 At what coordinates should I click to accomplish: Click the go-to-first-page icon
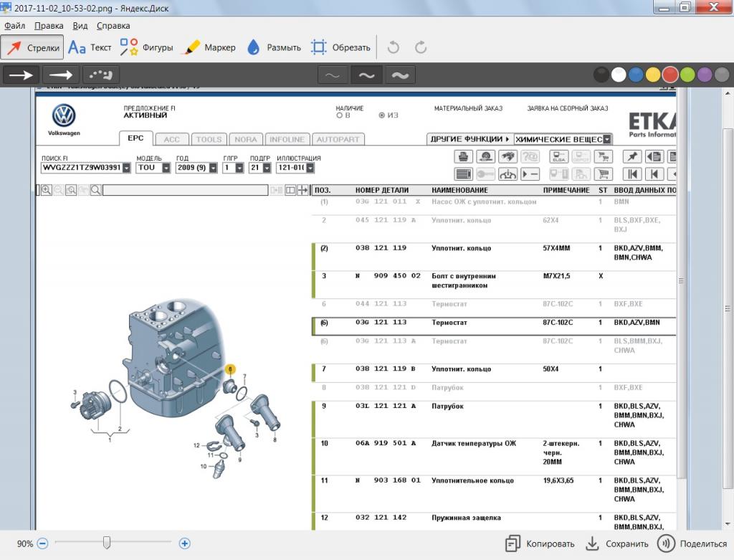632,174
